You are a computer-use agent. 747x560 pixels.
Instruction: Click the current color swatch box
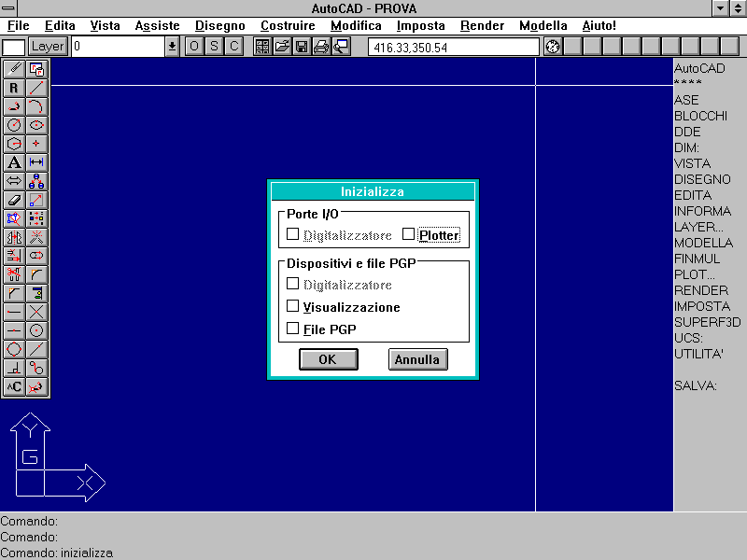[14, 48]
